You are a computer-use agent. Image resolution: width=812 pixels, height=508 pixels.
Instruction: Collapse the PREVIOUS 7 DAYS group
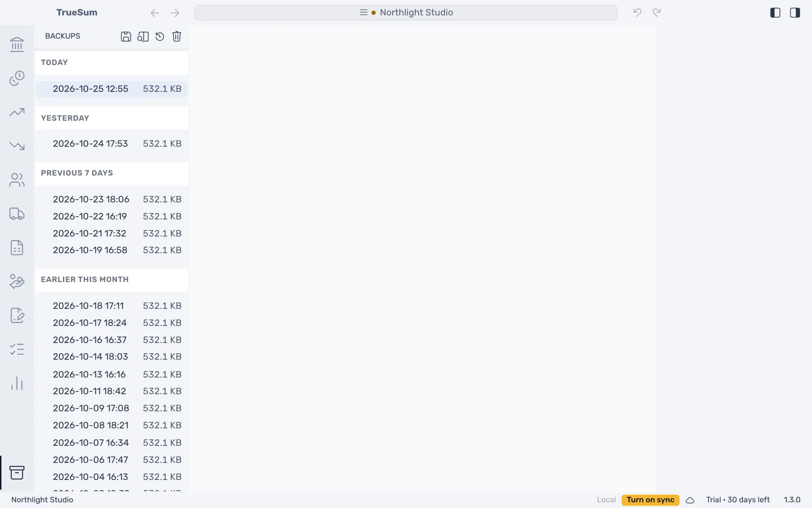(x=112, y=174)
